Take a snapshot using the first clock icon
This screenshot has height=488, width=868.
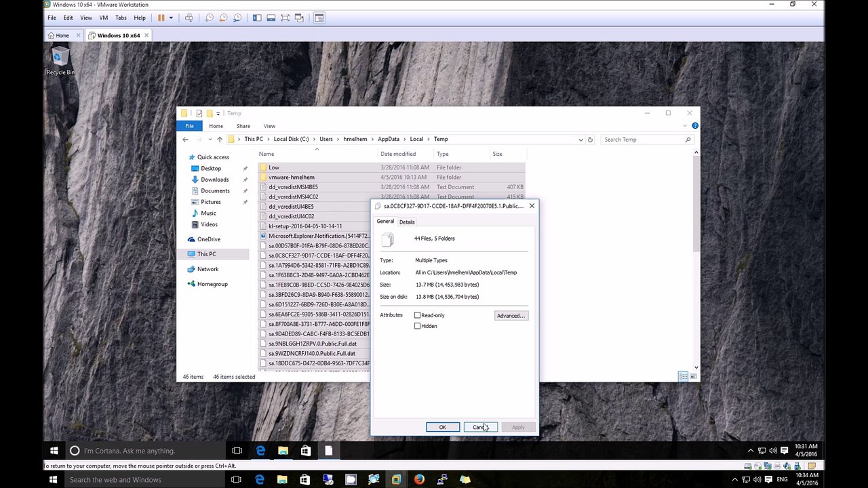209,18
